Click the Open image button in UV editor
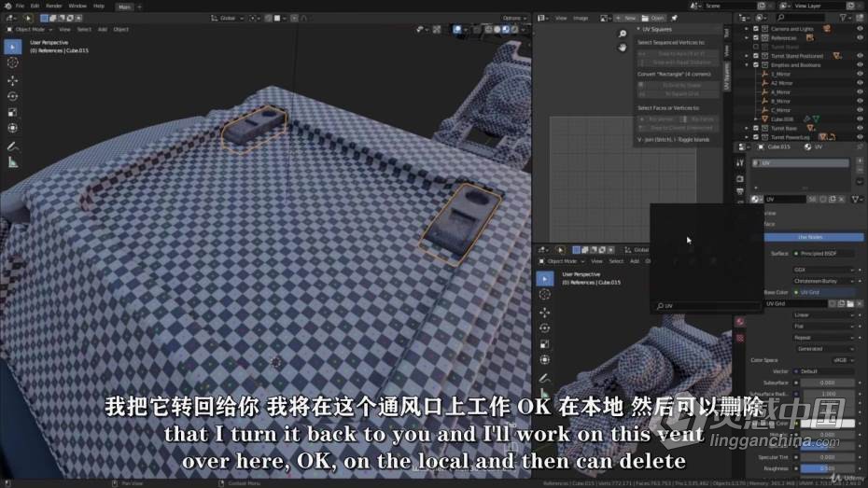Screen dimensions: 868x488 (x=653, y=19)
